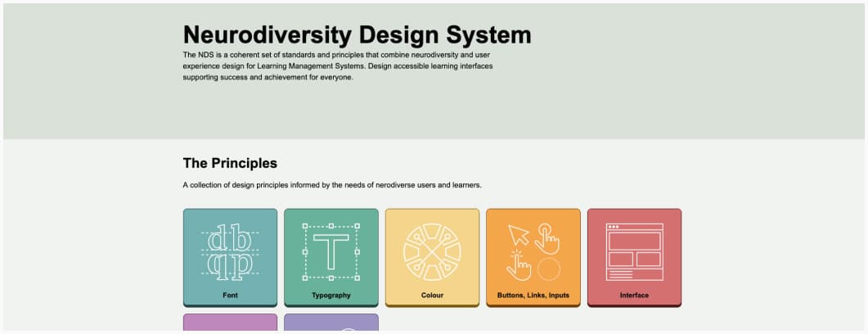Select the Colour card label
Screen dimensions: 868x334
[432, 295]
